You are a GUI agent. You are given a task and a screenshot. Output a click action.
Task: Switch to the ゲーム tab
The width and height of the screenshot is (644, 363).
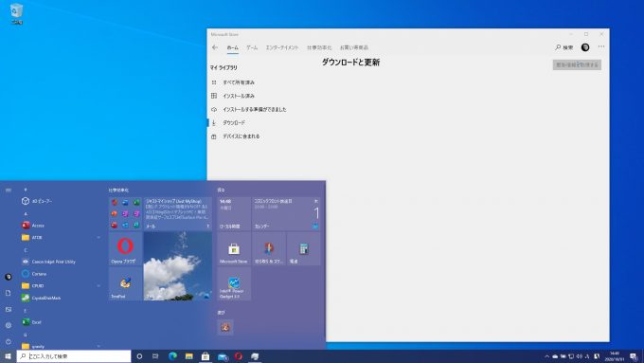click(252, 47)
